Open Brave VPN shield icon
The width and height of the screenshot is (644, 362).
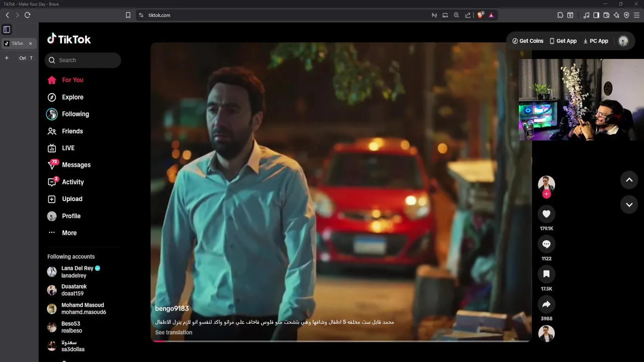626,15
